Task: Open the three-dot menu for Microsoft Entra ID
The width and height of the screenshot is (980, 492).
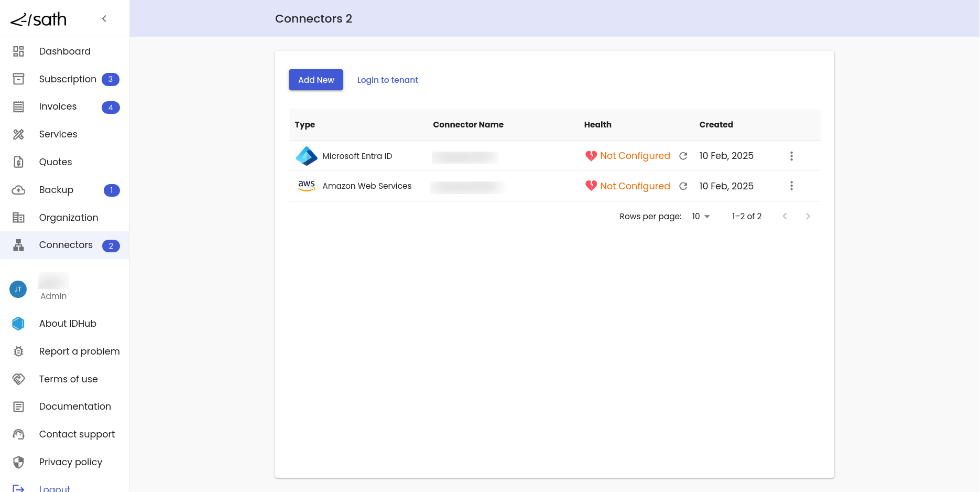Action: (791, 156)
